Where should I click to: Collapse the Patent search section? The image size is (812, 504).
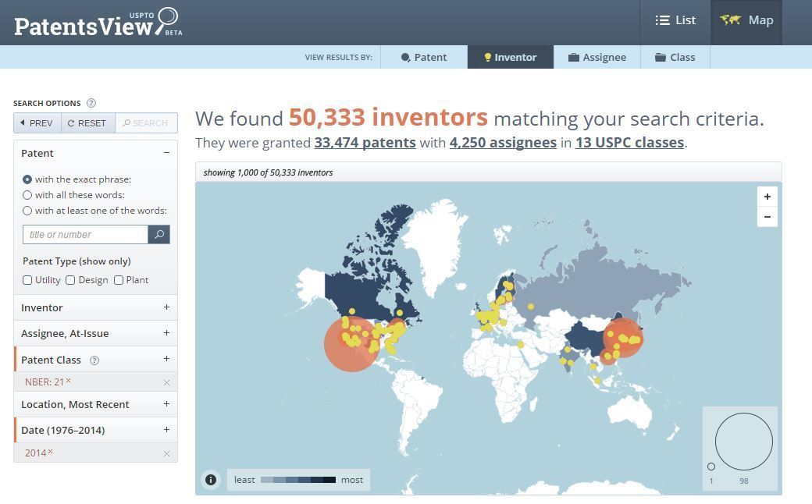point(95,153)
